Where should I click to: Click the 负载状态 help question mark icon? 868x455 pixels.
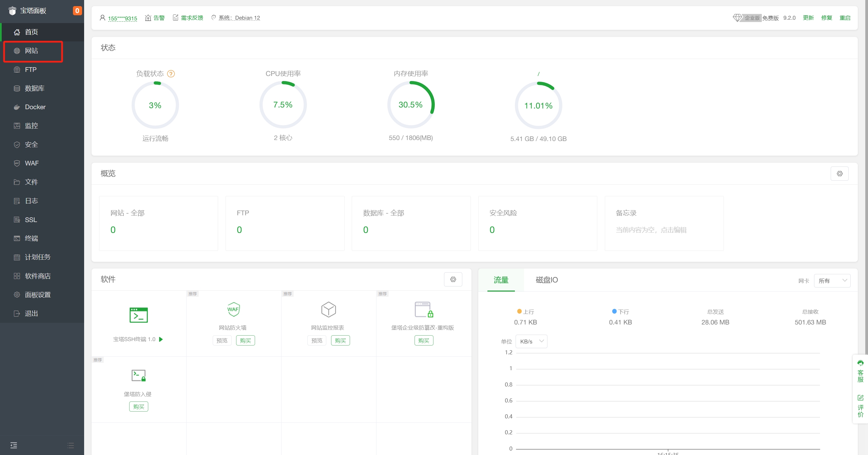coord(171,74)
